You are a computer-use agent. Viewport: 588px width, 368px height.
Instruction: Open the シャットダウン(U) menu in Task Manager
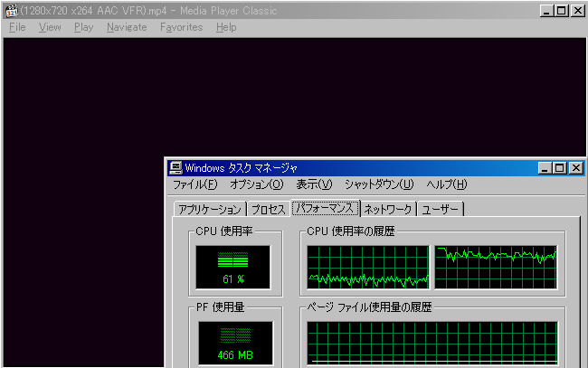pyautogui.click(x=379, y=184)
